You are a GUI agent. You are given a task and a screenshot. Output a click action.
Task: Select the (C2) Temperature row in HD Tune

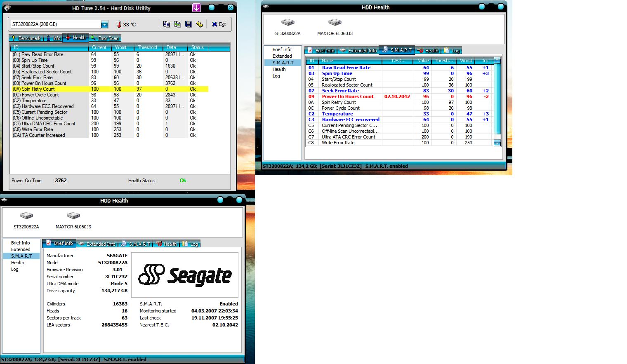[110, 101]
